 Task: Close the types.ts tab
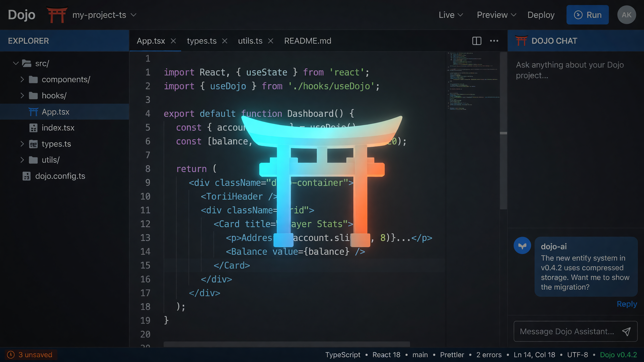click(225, 41)
